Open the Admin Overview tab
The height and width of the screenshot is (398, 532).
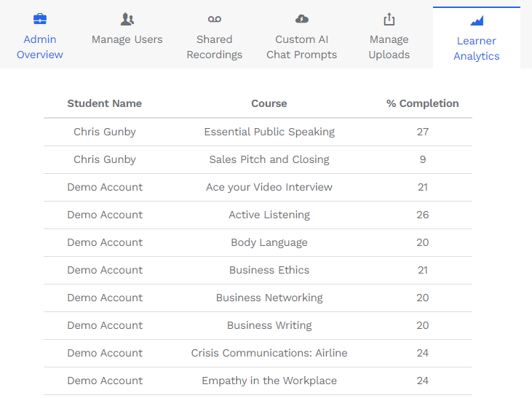click(40, 47)
